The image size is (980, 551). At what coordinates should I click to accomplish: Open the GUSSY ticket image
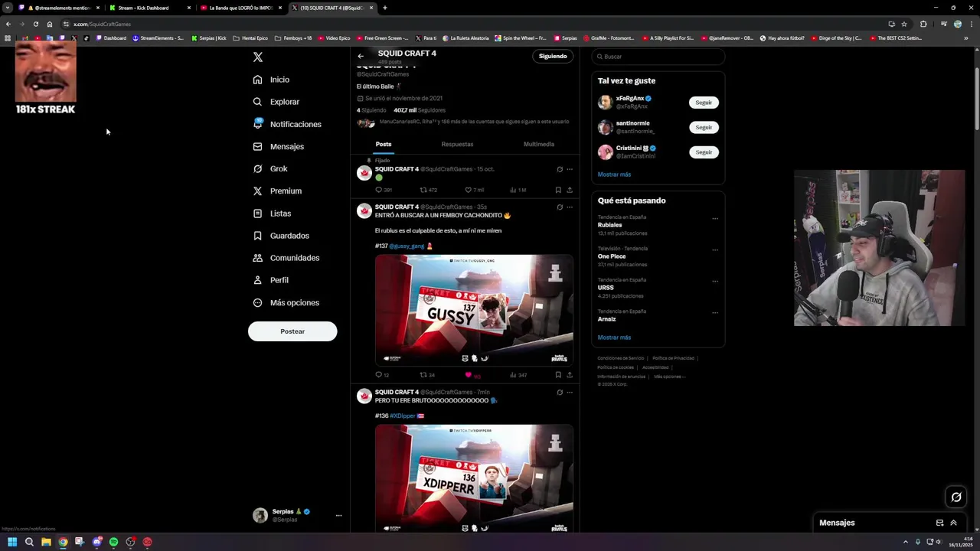pos(474,309)
